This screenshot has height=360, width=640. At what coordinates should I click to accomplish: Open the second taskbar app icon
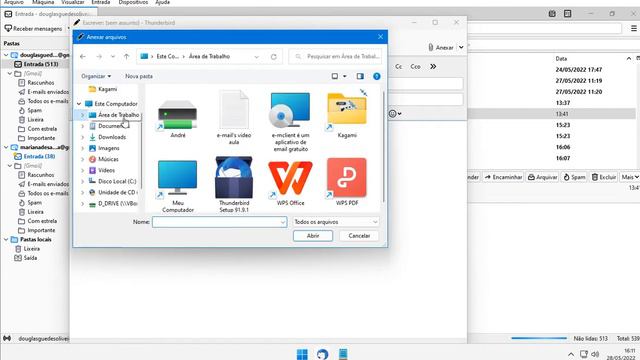click(343, 354)
